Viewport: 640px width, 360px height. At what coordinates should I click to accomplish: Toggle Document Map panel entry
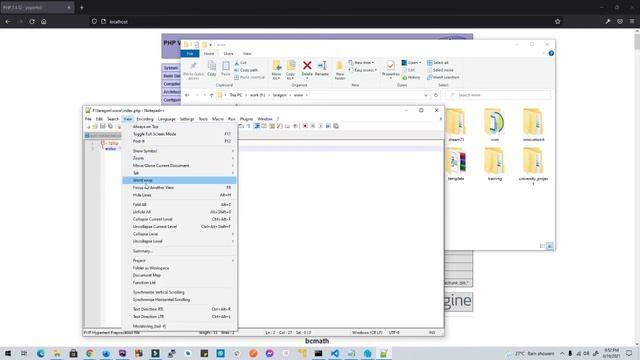(179, 276)
